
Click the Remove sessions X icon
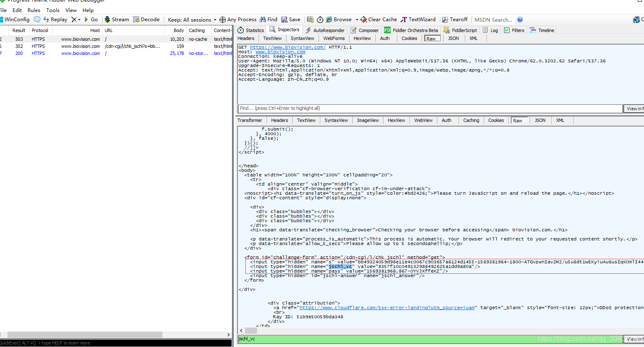tap(74, 20)
